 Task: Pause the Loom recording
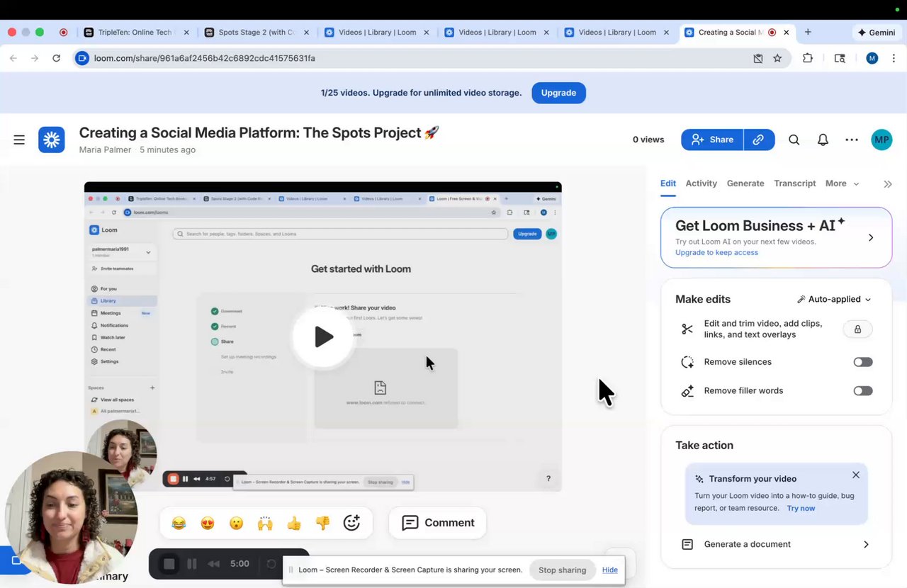tap(191, 564)
